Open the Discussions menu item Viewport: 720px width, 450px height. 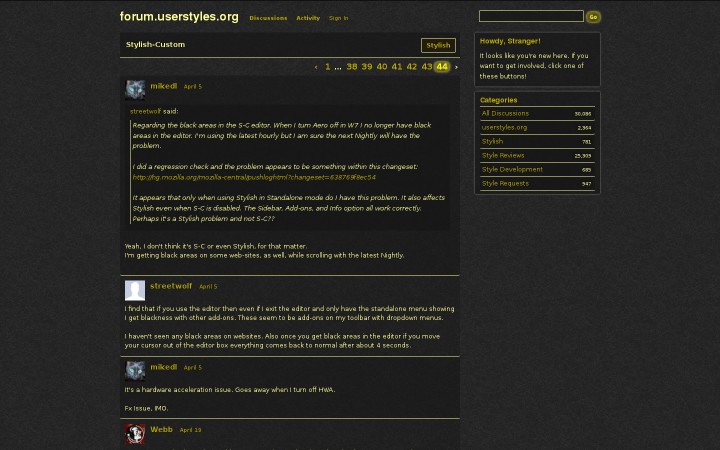[x=268, y=18]
